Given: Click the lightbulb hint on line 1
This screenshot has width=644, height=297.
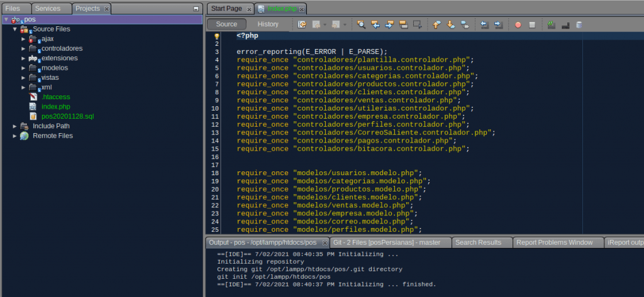Looking at the screenshot, I should coord(217,36).
